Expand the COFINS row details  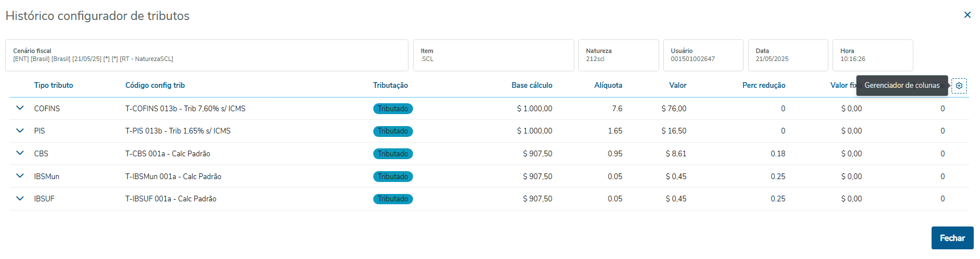(x=20, y=108)
